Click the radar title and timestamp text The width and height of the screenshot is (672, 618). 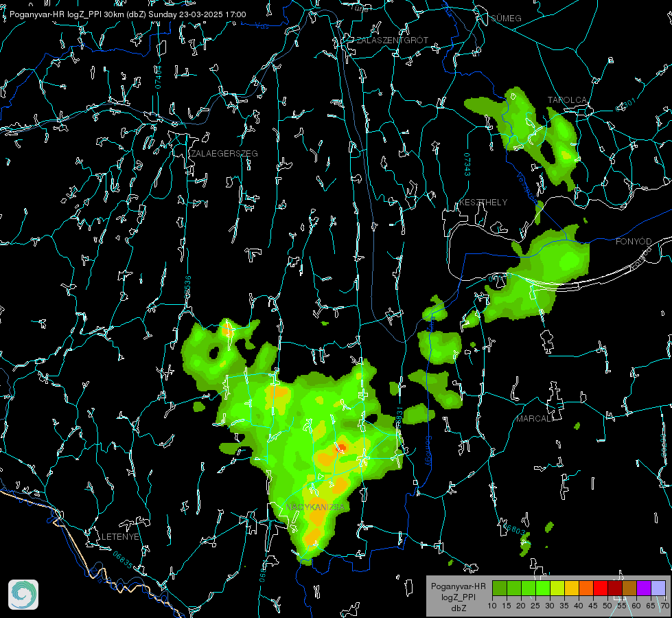point(128,14)
